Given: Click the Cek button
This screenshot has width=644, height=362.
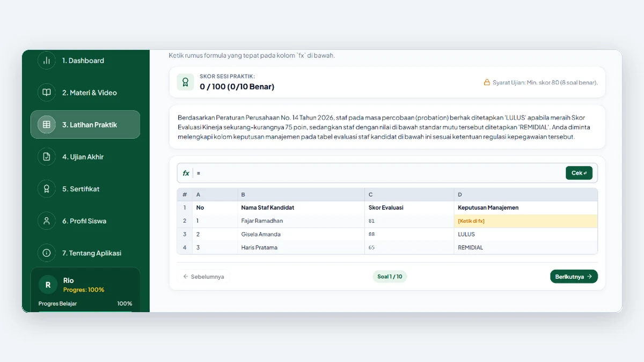Looking at the screenshot, I should tap(579, 173).
